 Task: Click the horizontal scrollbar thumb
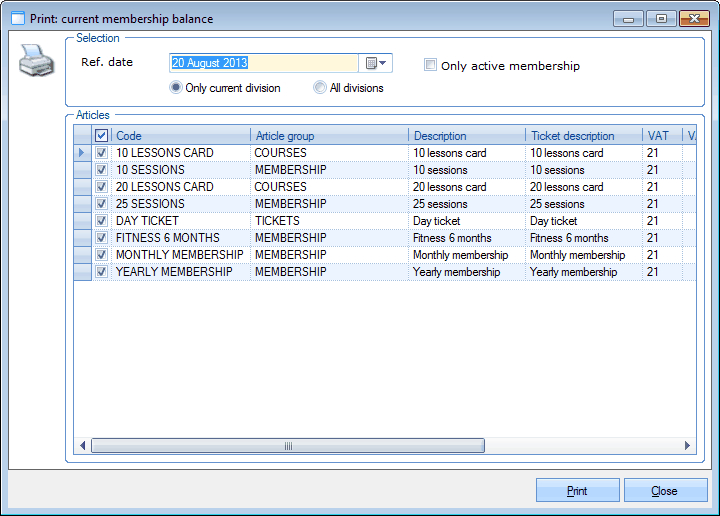[288, 446]
